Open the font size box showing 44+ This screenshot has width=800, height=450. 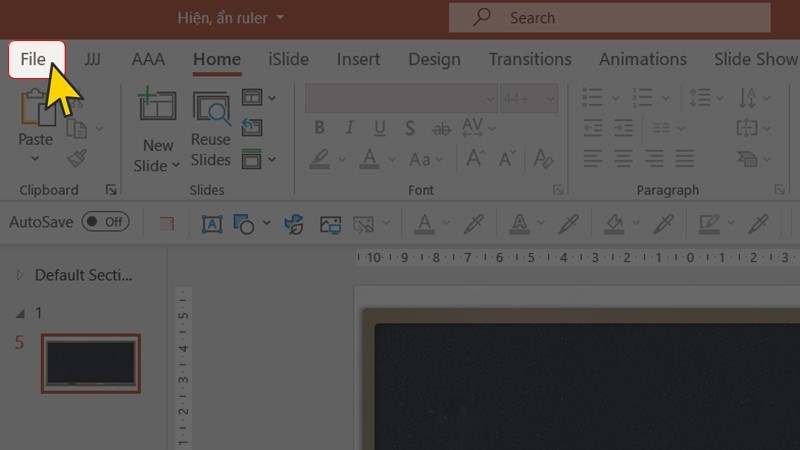[x=529, y=98]
